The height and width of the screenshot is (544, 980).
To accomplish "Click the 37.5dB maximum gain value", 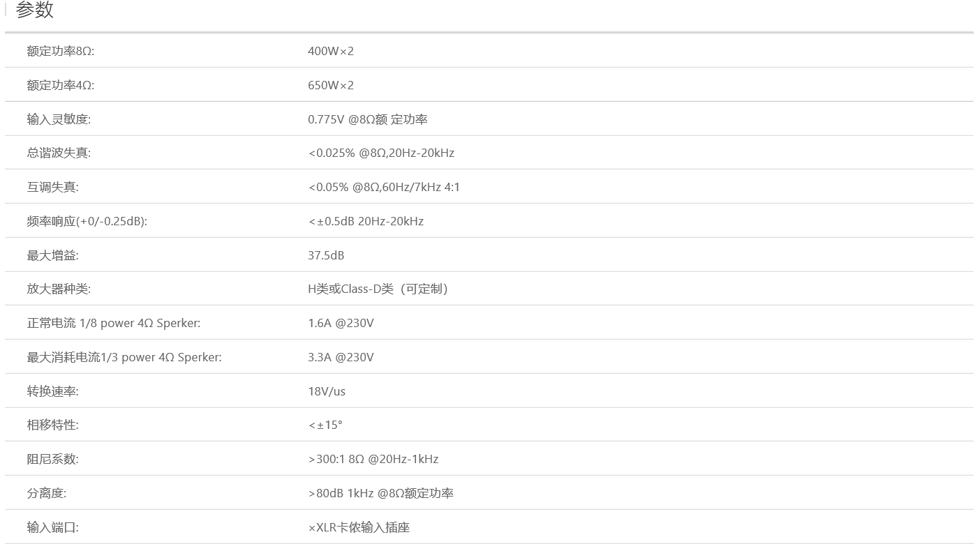I will 326,255.
